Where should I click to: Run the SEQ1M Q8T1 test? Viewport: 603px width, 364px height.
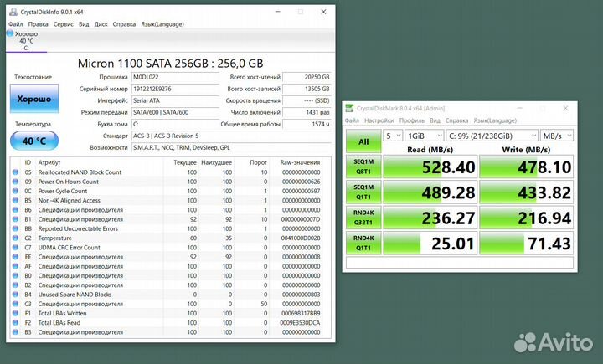pos(363,167)
